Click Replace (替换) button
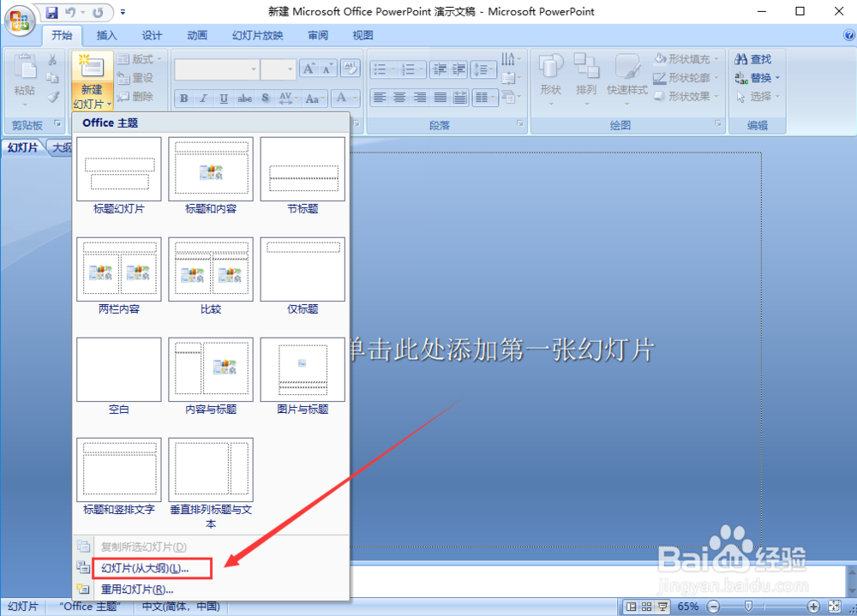Screen dimensions: 857x616 pyautogui.click(x=757, y=78)
